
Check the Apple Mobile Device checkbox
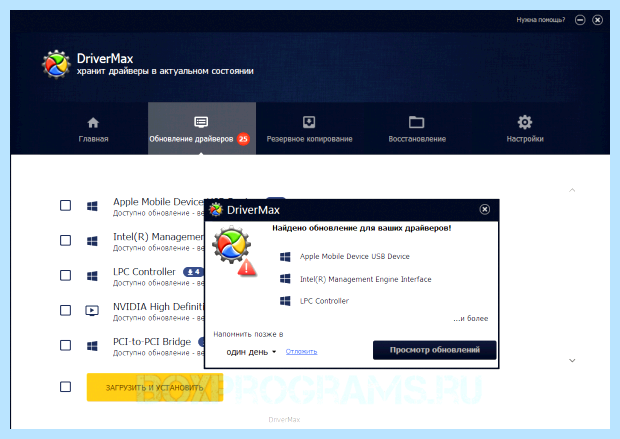(66, 206)
